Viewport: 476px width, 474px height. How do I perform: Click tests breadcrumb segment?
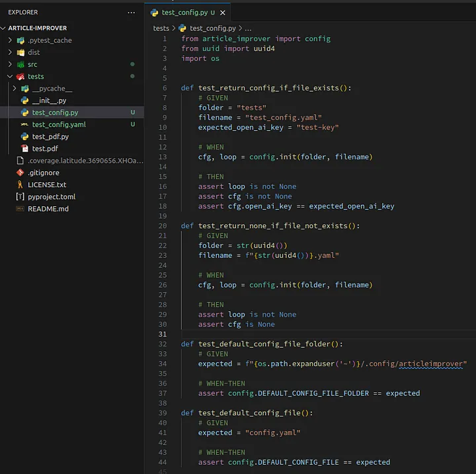click(x=161, y=28)
